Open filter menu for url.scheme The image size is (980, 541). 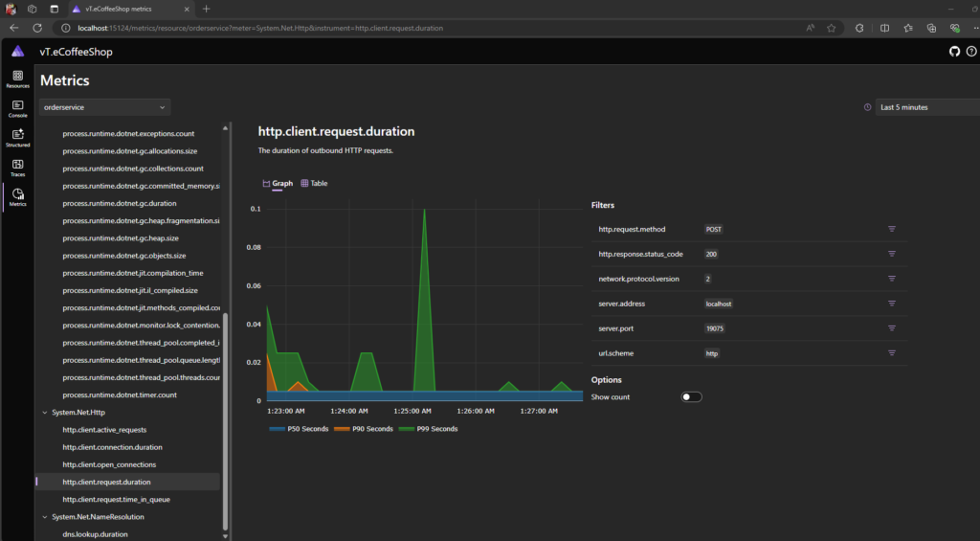pyautogui.click(x=892, y=353)
